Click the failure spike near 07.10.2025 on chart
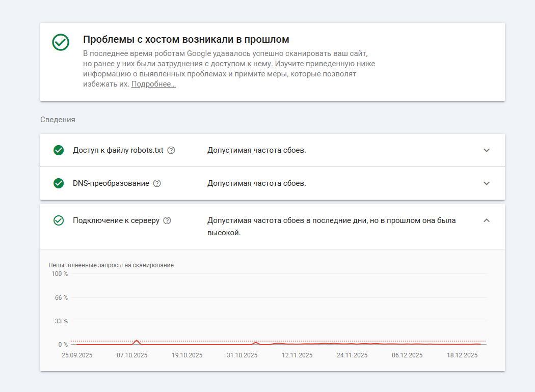This screenshot has width=535, height=392. pos(137,342)
